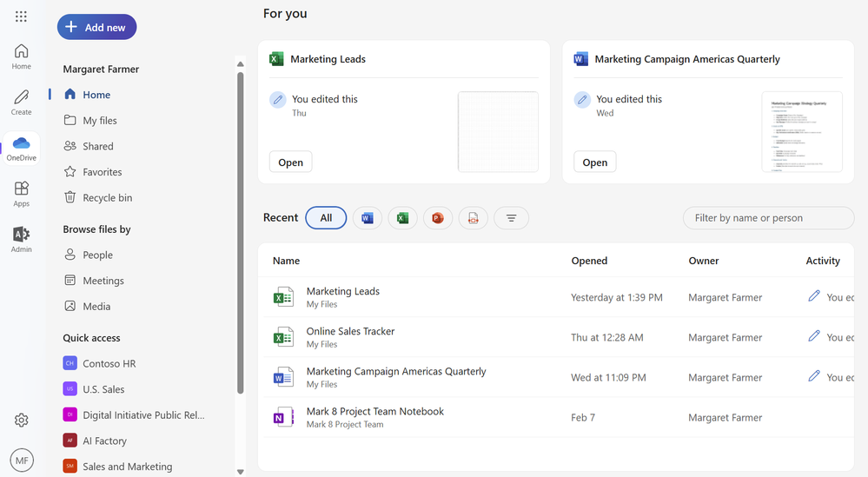The image size is (868, 477).
Task: Open Marketing Leads file in recent list
Action: pos(342,291)
